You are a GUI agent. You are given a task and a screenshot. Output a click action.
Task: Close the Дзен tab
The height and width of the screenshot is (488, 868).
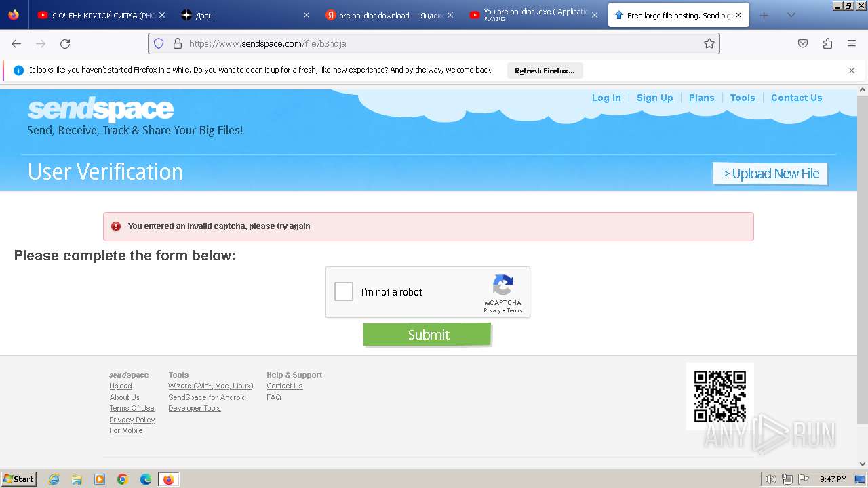tap(306, 15)
